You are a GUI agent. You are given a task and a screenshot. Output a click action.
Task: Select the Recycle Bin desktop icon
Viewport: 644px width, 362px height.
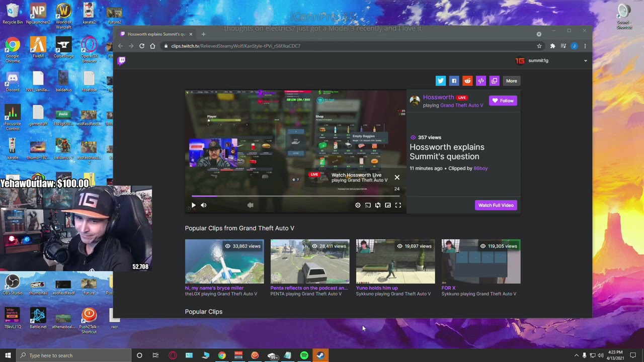pos(13,14)
